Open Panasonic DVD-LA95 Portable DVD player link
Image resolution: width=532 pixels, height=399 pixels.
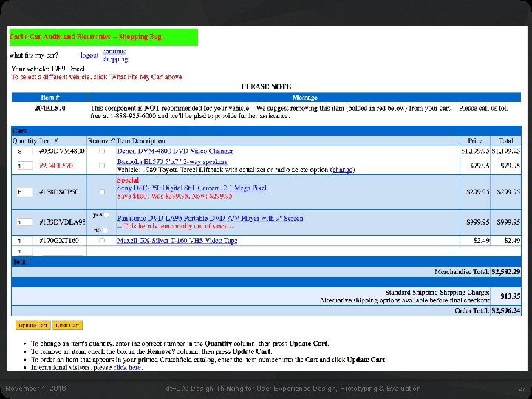pyautogui.click(x=210, y=218)
